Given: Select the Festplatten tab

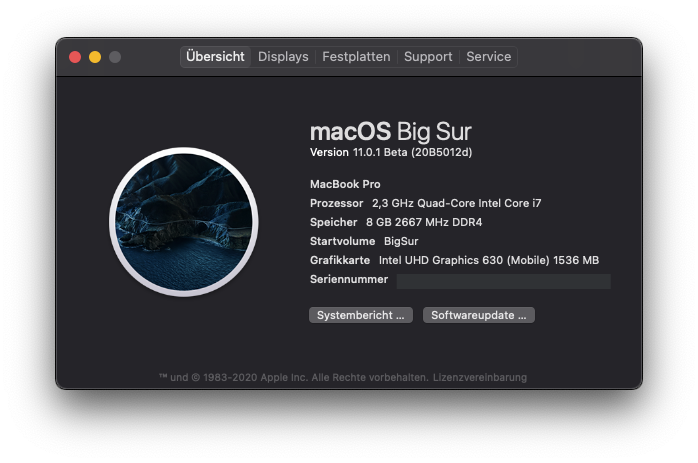Looking at the screenshot, I should pyautogui.click(x=356, y=57).
